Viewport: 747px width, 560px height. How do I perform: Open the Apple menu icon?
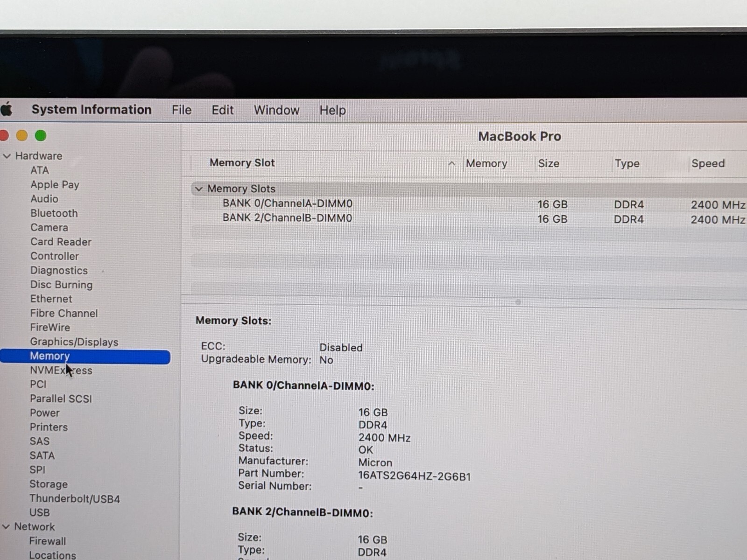(7, 110)
